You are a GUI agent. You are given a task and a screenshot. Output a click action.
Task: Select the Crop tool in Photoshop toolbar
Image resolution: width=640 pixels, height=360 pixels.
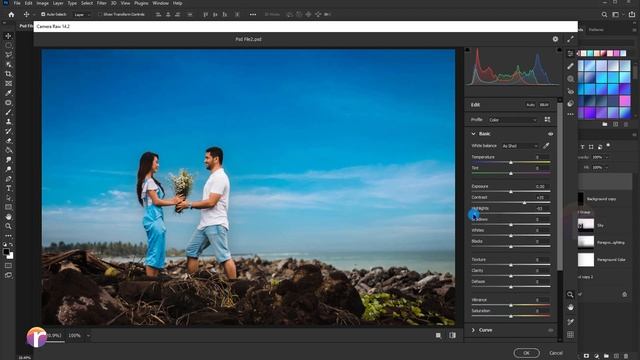(x=8, y=74)
